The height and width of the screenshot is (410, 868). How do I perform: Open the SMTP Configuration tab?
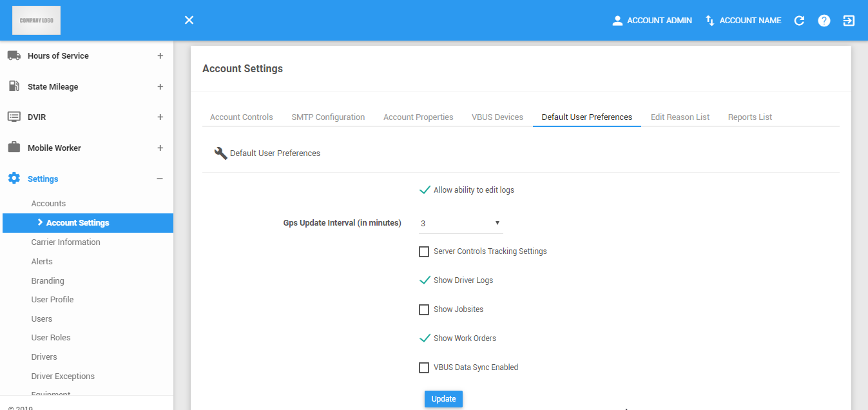click(328, 117)
